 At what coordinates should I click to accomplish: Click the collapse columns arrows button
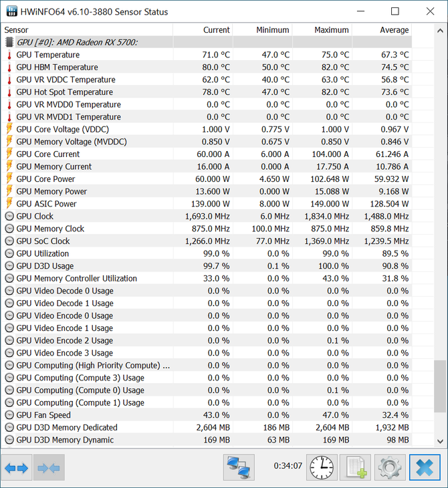49,467
